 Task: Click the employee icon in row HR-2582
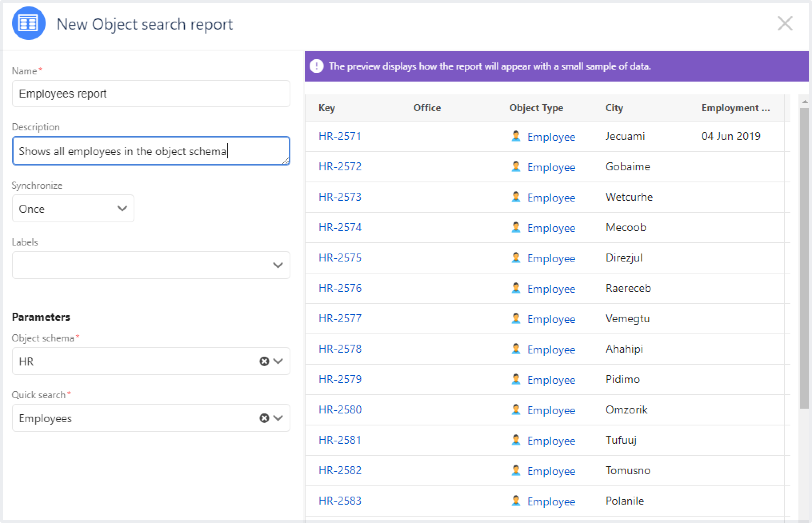click(516, 470)
